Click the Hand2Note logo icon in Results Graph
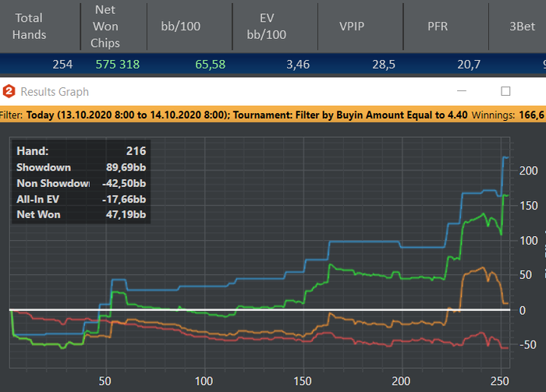The width and height of the screenshot is (546, 392). coord(9,91)
